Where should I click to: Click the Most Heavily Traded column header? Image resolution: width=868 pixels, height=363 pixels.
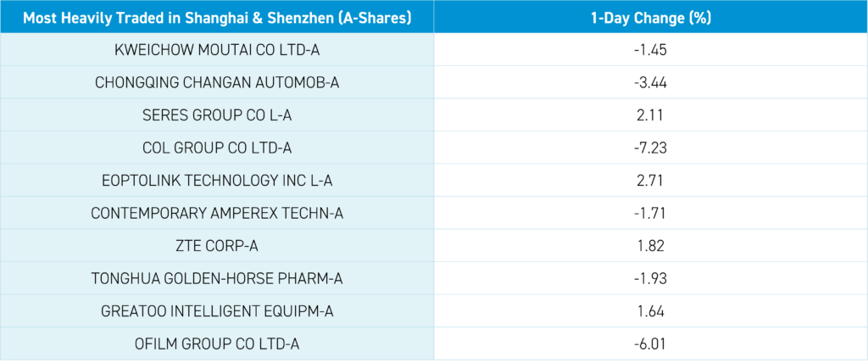point(217,18)
